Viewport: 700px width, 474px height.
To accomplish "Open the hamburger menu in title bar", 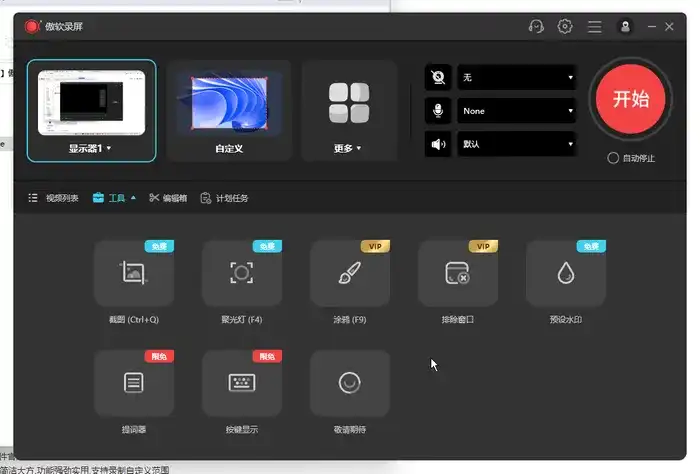I will tap(594, 27).
